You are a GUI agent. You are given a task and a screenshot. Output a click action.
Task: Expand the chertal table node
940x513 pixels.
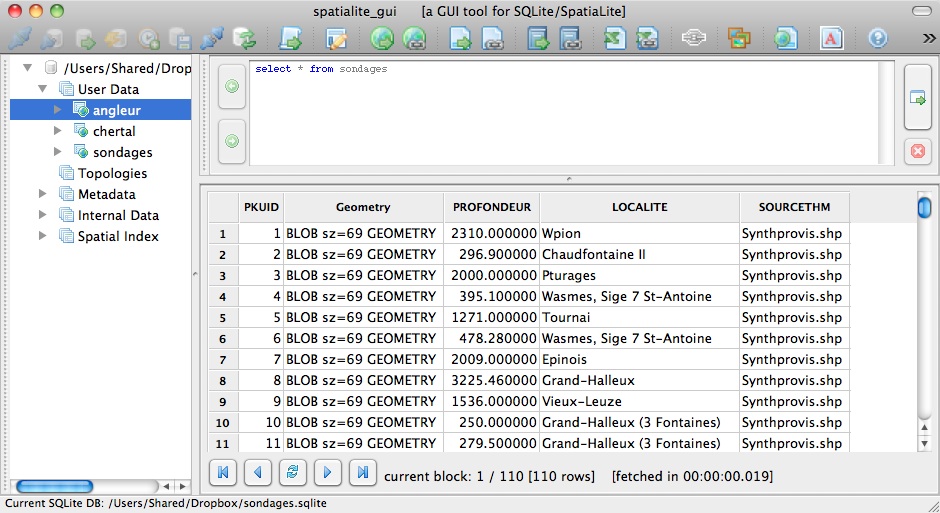pyautogui.click(x=58, y=131)
